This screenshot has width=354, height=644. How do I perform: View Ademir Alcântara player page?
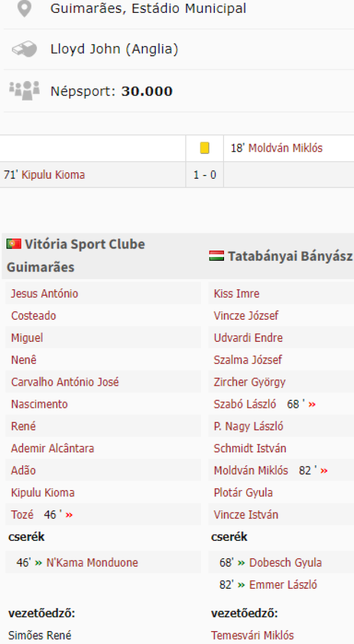coord(53,449)
